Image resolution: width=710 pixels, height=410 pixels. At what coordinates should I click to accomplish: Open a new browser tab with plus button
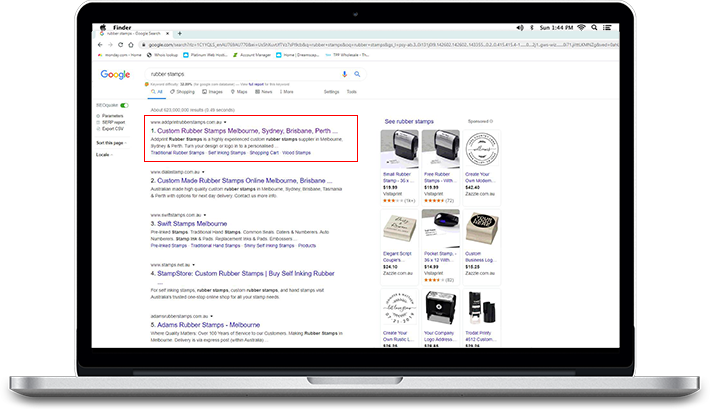click(x=180, y=34)
